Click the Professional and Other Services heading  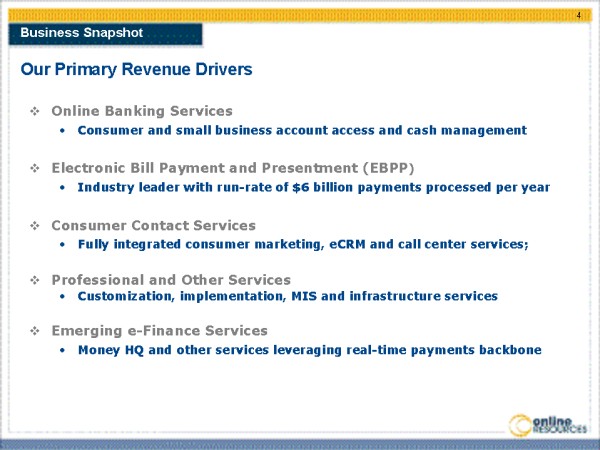point(171,280)
